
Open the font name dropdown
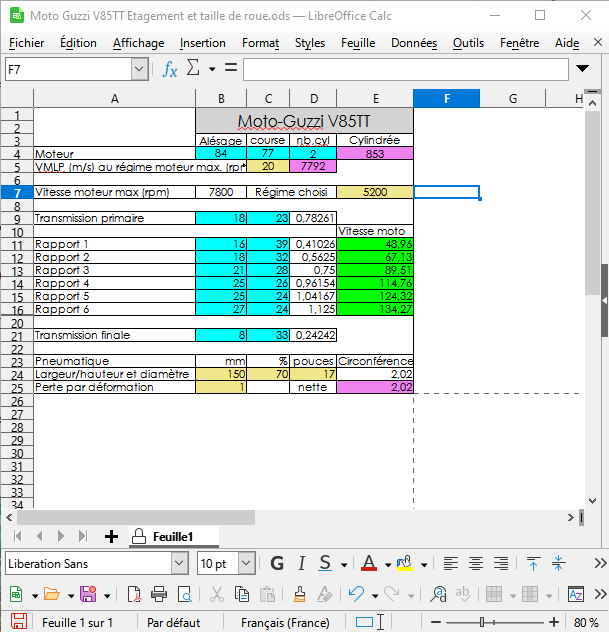[179, 563]
